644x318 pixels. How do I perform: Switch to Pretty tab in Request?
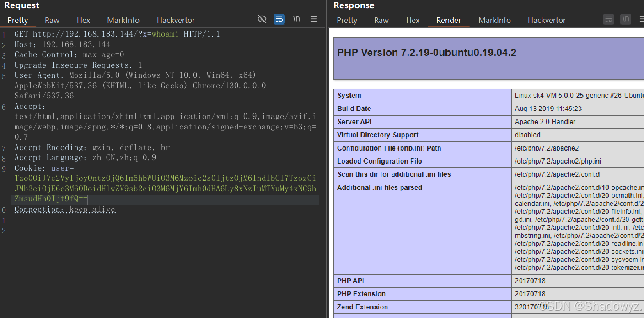point(18,20)
